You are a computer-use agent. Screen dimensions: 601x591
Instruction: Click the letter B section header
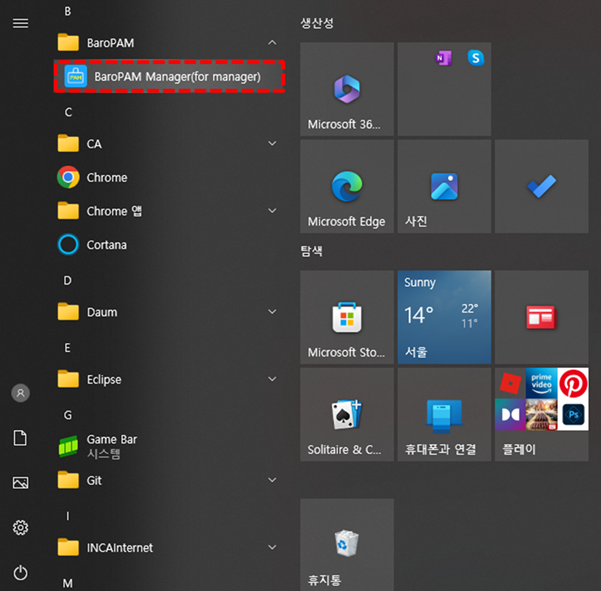pyautogui.click(x=68, y=11)
